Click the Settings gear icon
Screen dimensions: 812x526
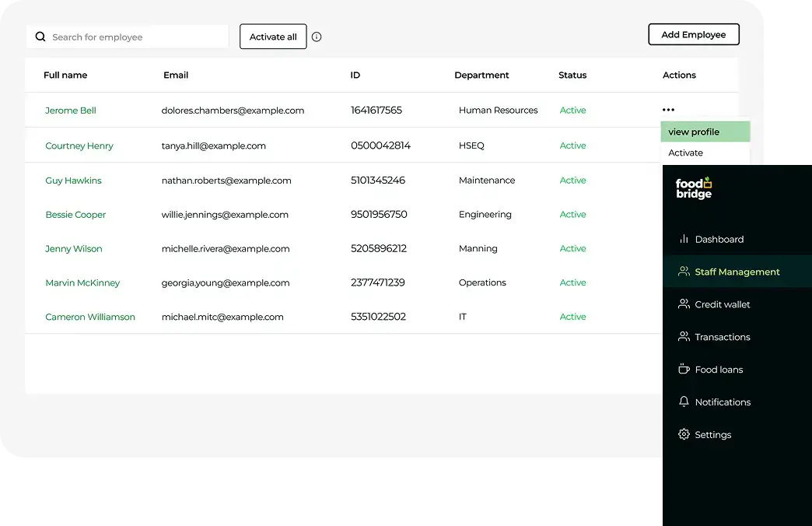pos(684,435)
